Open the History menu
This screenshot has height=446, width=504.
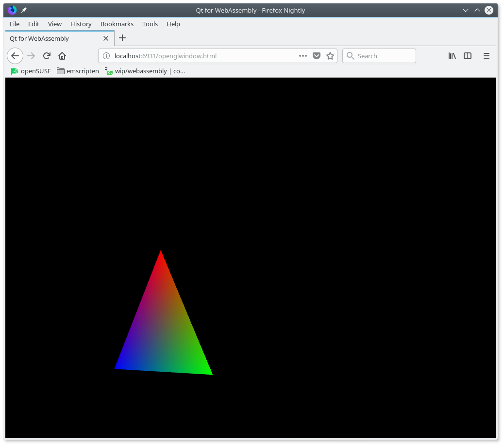[81, 24]
